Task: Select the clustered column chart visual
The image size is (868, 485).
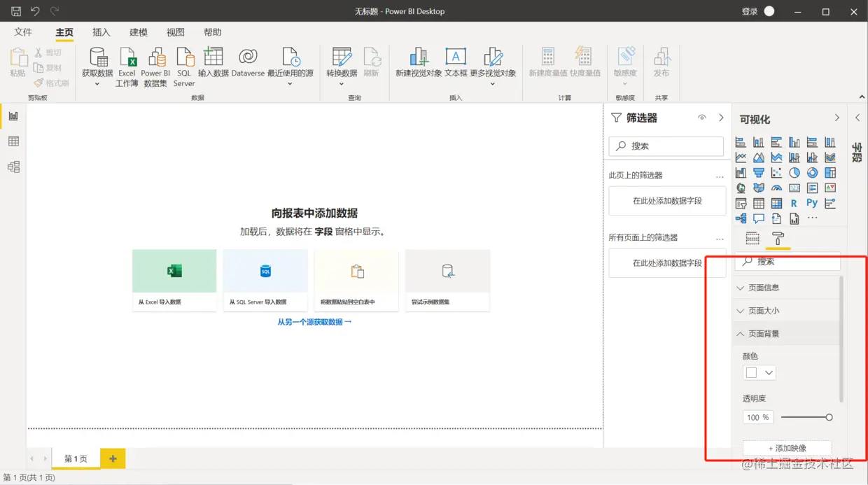Action: [794, 142]
